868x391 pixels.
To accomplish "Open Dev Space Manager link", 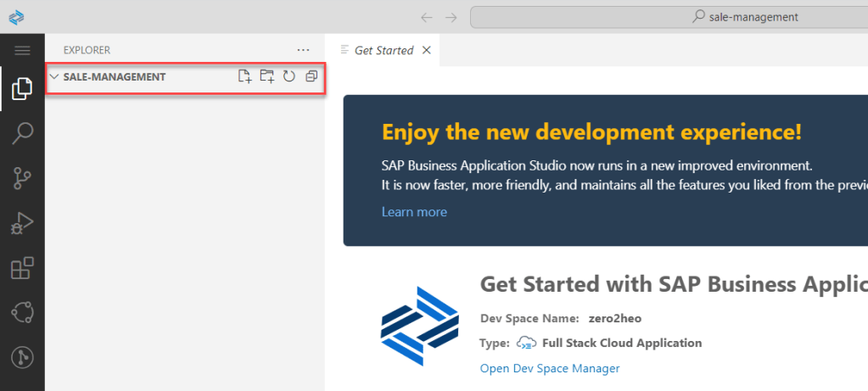I will tap(550, 368).
